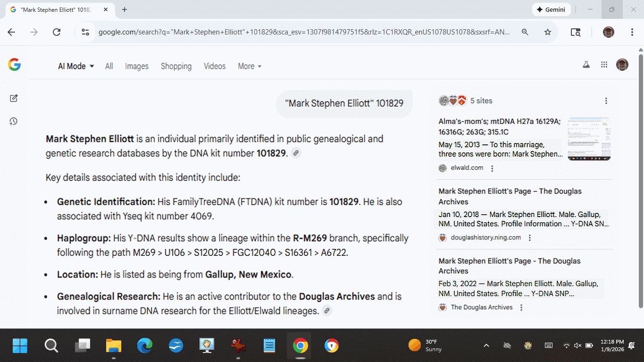The image size is (644, 362).
Task: Open AI Mode history icon
Action: pyautogui.click(x=14, y=122)
